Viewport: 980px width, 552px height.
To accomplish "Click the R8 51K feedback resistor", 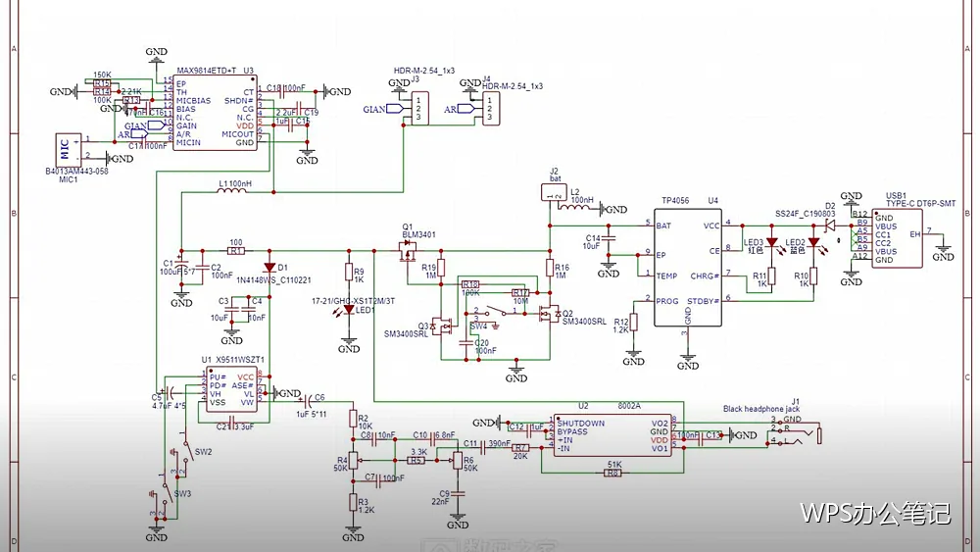I will 612,474.
